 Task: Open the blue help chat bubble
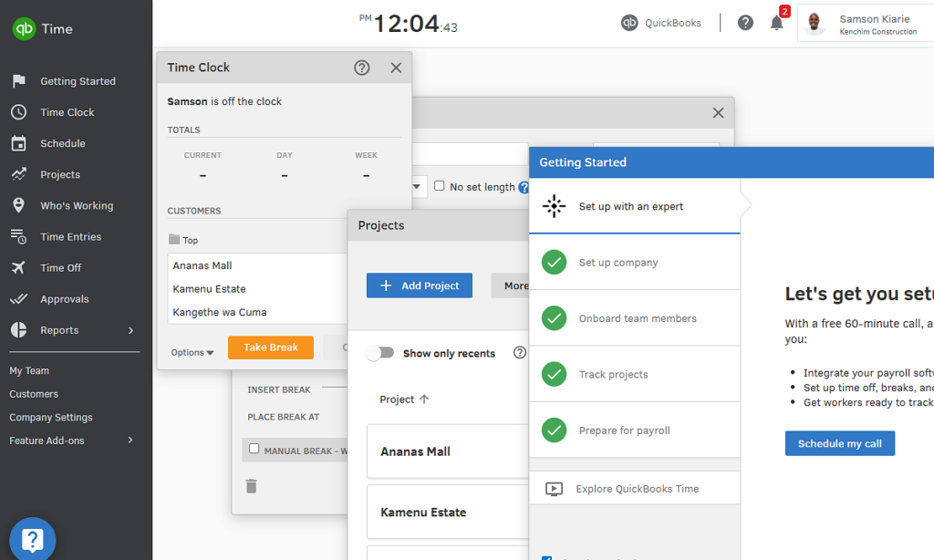pyautogui.click(x=33, y=540)
